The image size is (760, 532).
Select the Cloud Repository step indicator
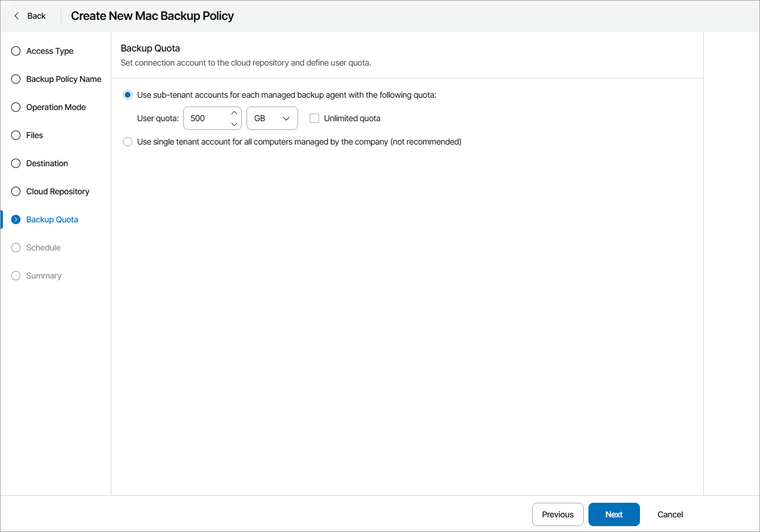pos(15,191)
